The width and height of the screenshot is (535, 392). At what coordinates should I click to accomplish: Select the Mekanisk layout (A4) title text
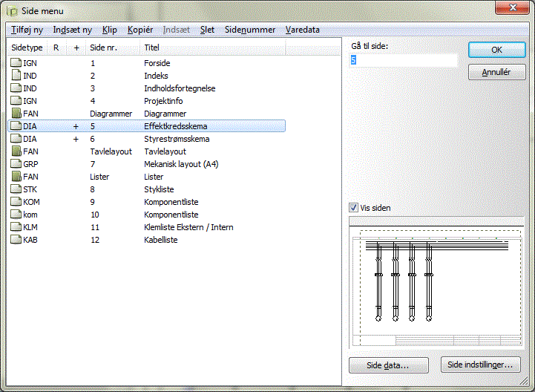(181, 164)
